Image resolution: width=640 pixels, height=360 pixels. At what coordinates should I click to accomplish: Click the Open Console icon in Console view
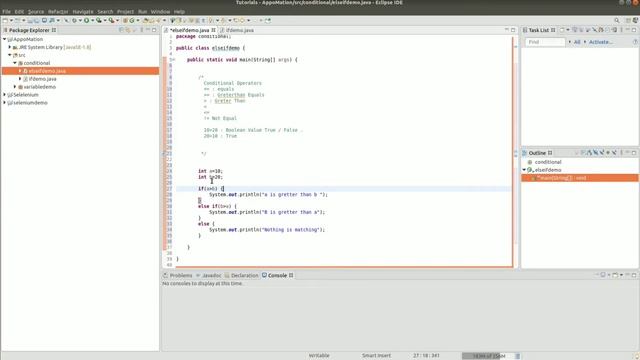click(615, 275)
